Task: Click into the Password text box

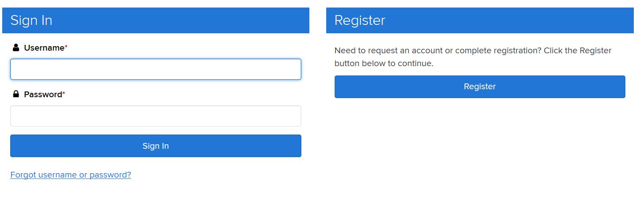Action: pos(156,116)
